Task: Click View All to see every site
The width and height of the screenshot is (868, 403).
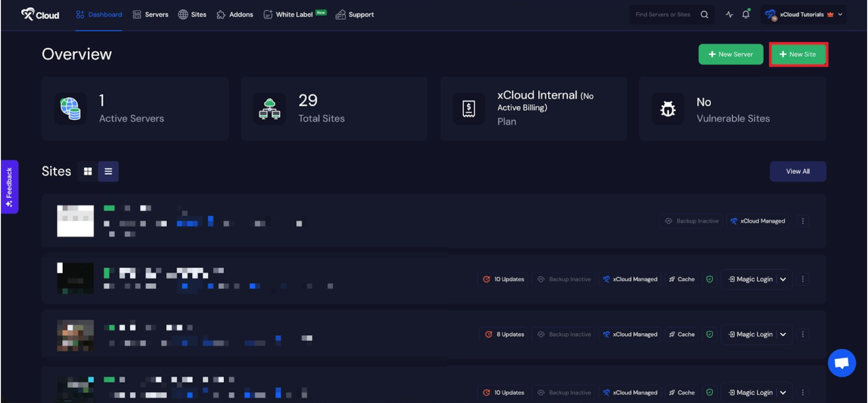Action: pyautogui.click(x=798, y=171)
